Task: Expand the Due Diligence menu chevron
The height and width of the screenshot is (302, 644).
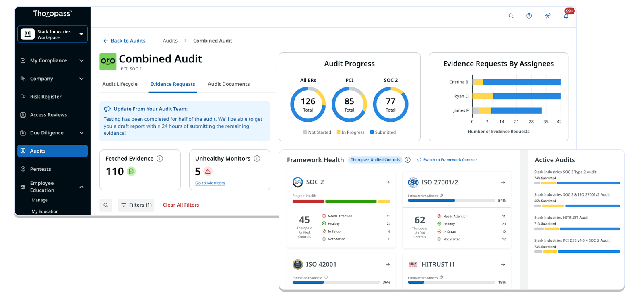Action: pyautogui.click(x=81, y=133)
